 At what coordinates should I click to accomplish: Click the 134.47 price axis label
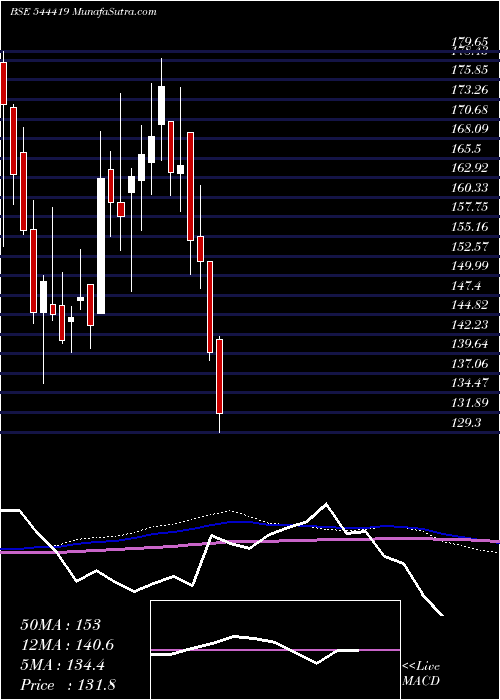pyautogui.click(x=469, y=383)
